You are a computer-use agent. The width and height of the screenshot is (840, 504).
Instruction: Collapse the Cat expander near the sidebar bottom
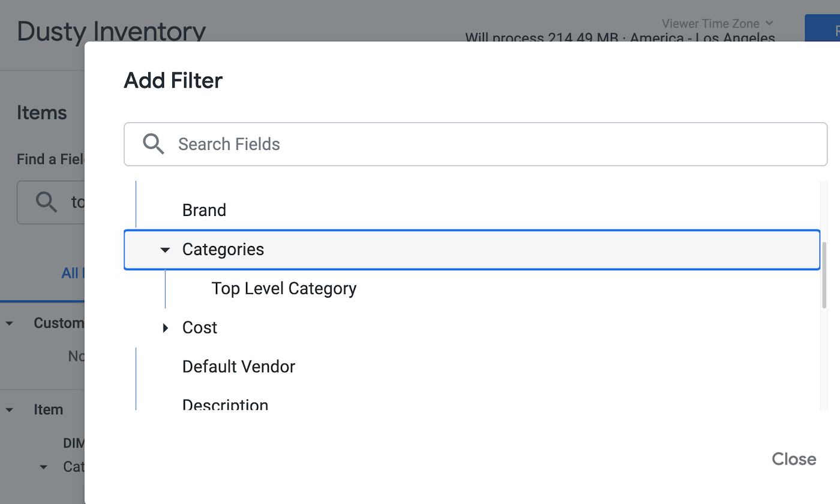[42, 467]
